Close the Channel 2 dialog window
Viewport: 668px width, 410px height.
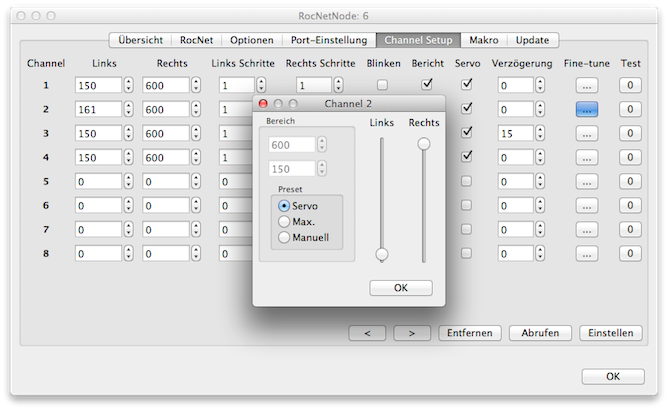263,103
